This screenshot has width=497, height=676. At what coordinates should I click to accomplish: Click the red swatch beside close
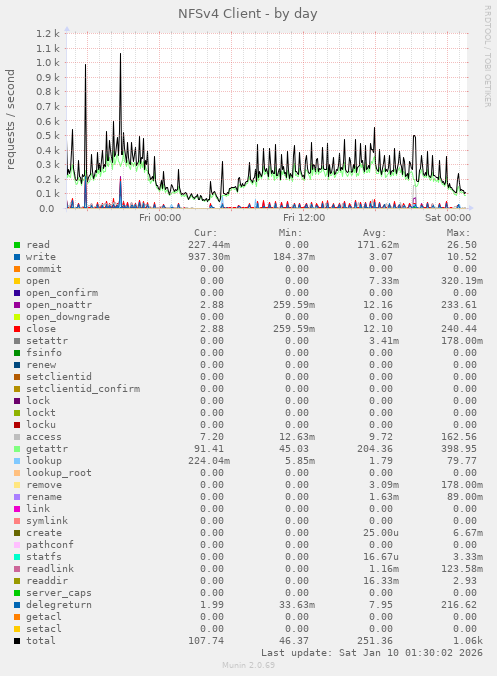point(17,329)
